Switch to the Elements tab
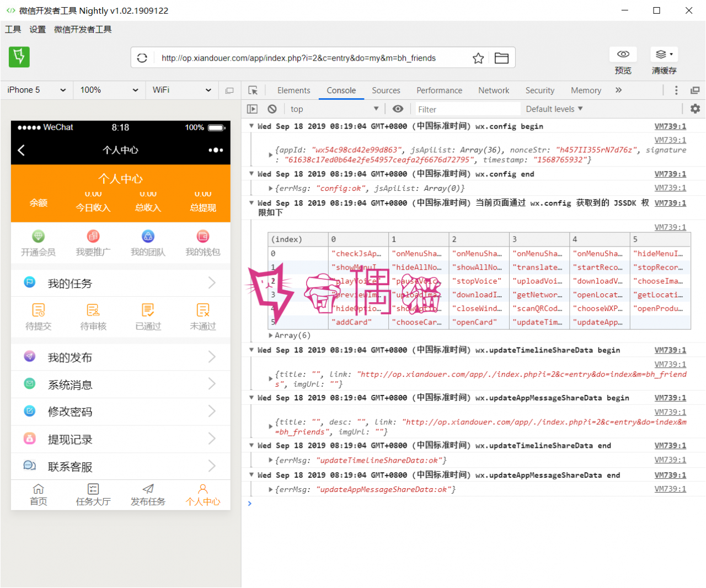706x588 pixels. (x=293, y=90)
